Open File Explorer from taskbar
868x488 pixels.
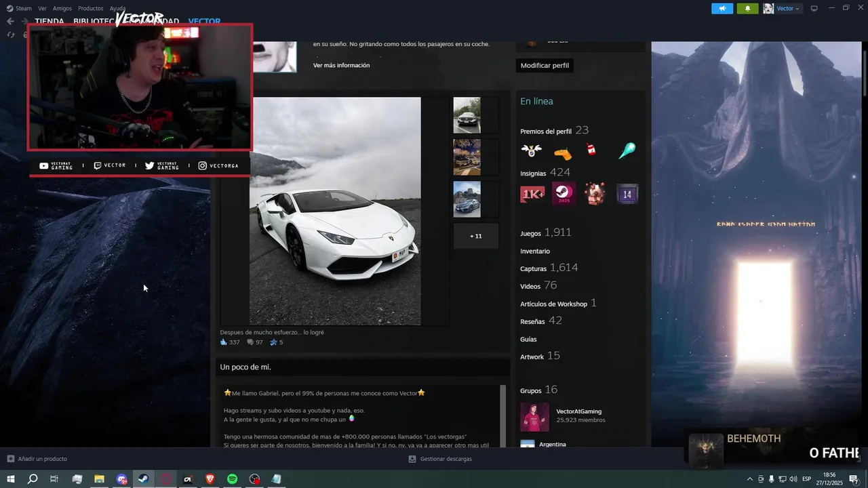(x=99, y=479)
